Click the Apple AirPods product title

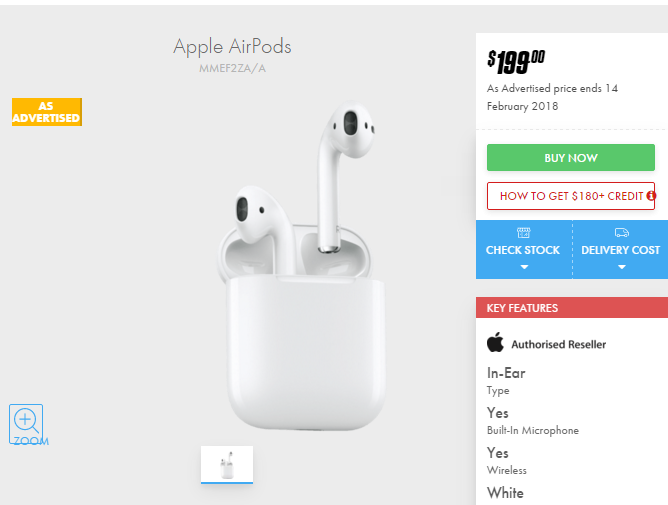click(232, 46)
